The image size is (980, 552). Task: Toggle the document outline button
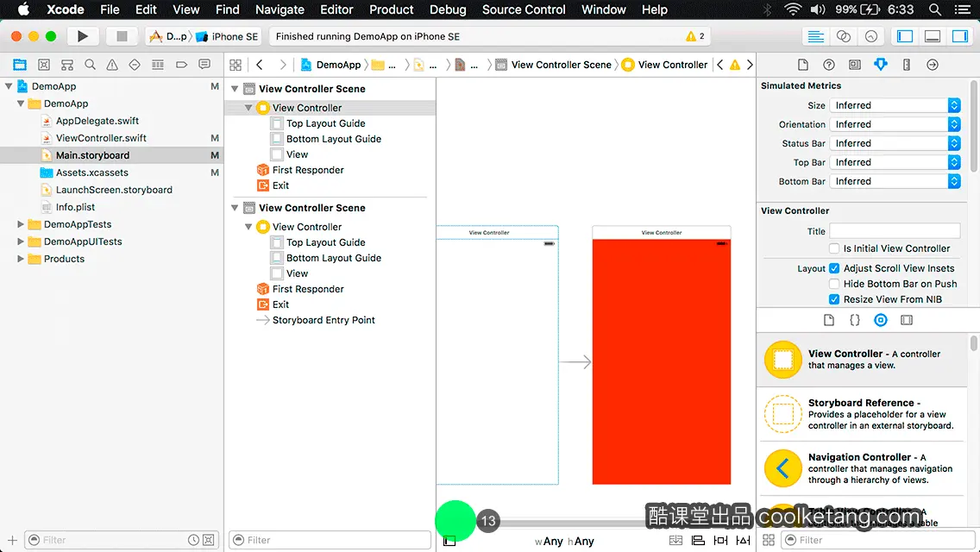pyautogui.click(x=449, y=542)
